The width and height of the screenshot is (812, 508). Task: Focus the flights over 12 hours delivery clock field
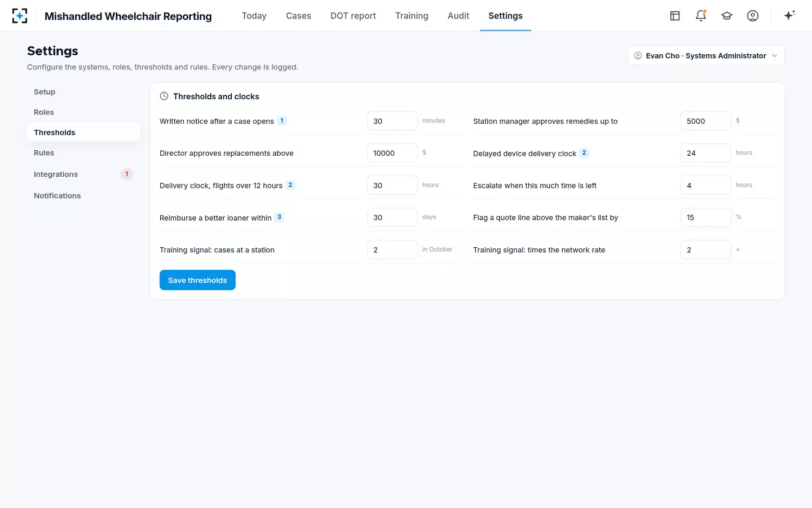pyautogui.click(x=392, y=185)
